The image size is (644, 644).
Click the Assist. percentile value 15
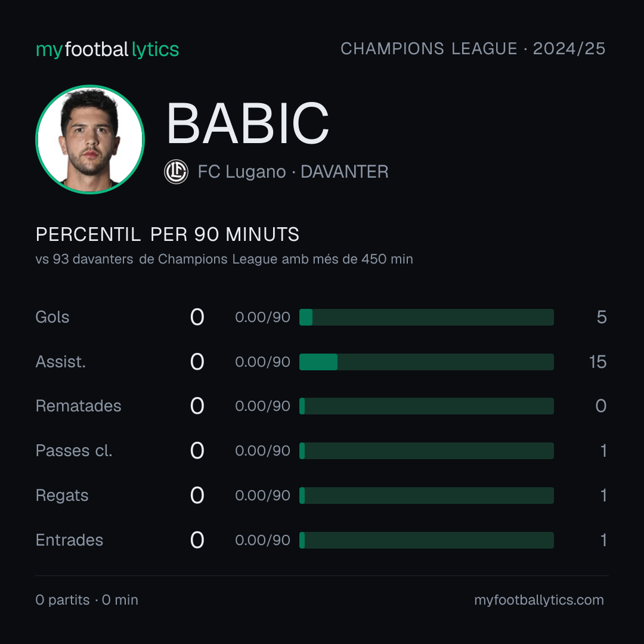(x=597, y=362)
